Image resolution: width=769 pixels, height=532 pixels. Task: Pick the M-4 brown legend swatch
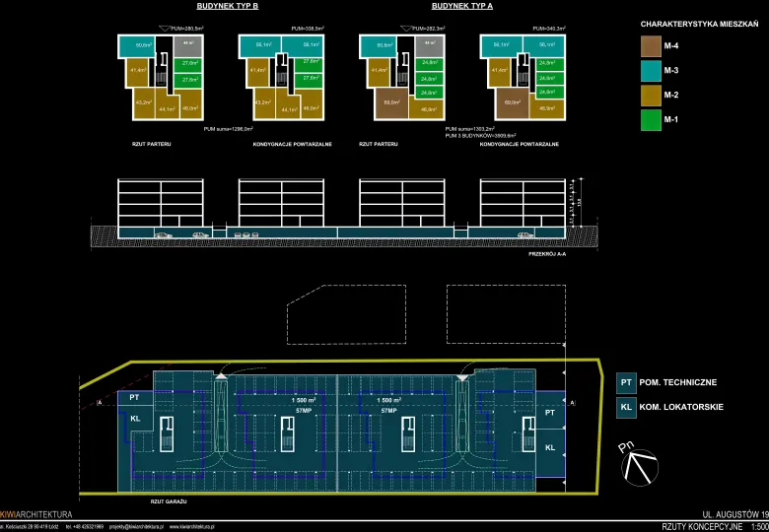point(651,45)
